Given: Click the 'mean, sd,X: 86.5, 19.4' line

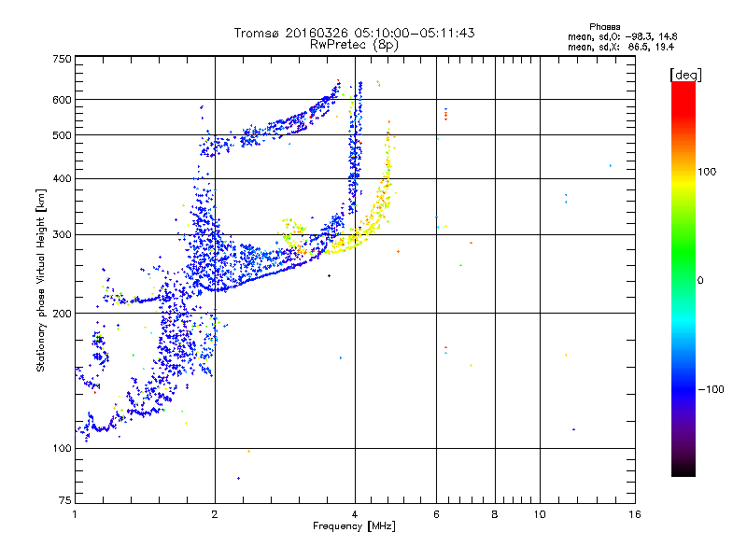Looking at the screenshot, I should pyautogui.click(x=621, y=47).
